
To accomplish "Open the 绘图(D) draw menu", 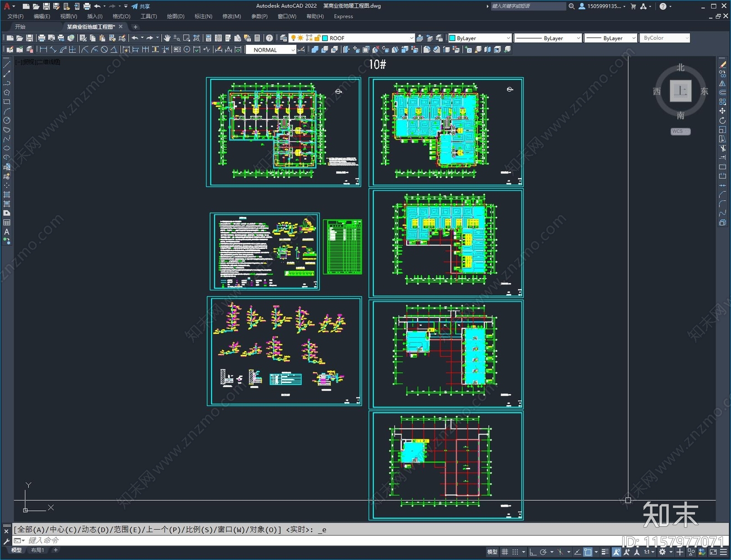I will pos(175,16).
